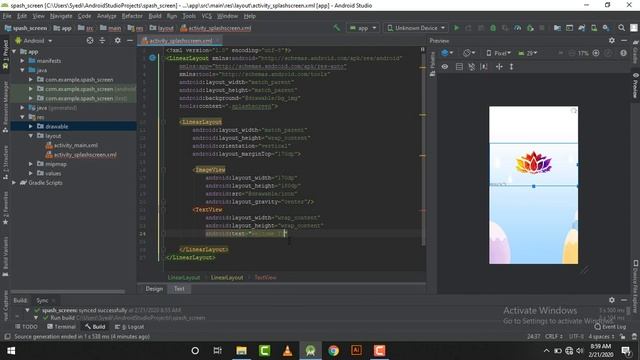This screenshot has height=360, width=640.
Task: Open Preview panel settings gear
Action: 611,40
